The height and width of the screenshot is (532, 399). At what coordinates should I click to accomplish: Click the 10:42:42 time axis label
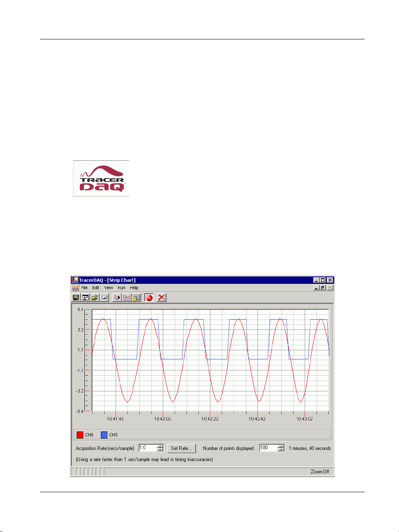(257, 419)
